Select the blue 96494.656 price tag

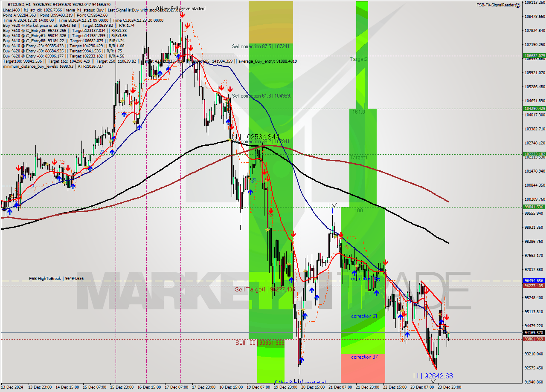534,281
